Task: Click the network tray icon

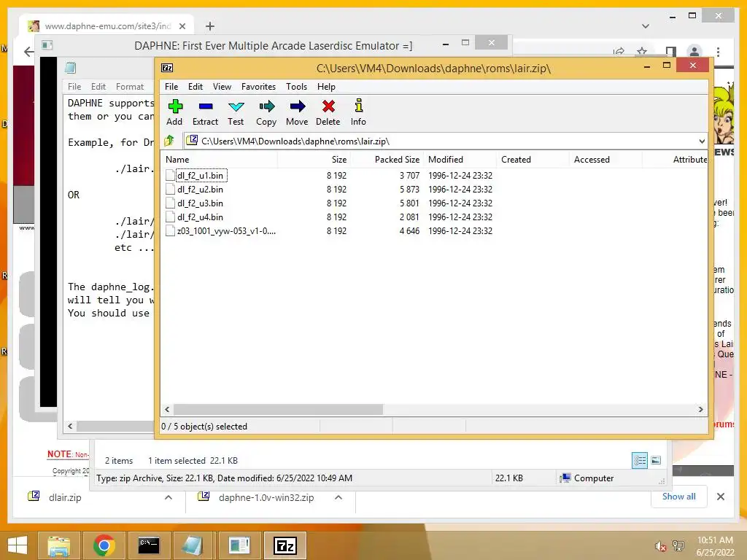Action: point(678,546)
